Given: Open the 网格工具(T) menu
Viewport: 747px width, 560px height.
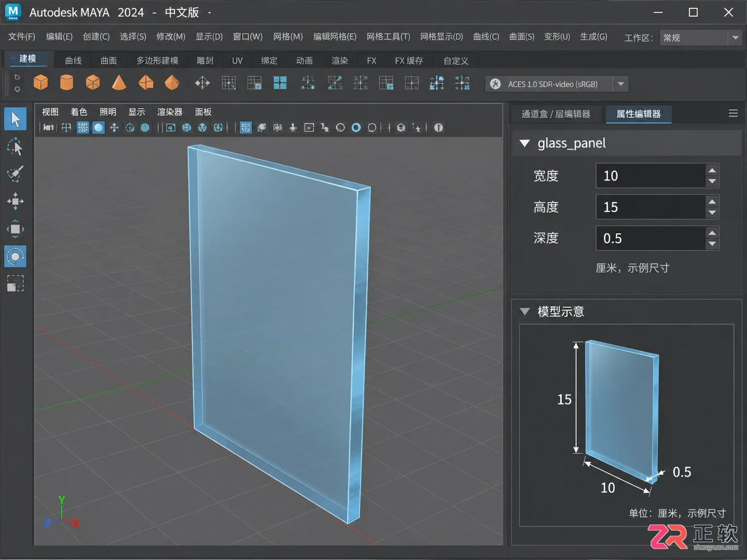Looking at the screenshot, I should pyautogui.click(x=388, y=37).
